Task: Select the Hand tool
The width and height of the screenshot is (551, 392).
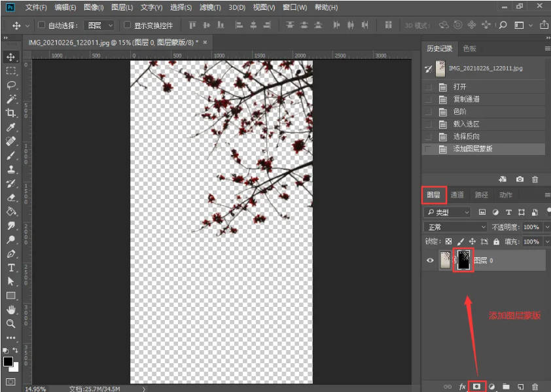Action: click(x=11, y=310)
